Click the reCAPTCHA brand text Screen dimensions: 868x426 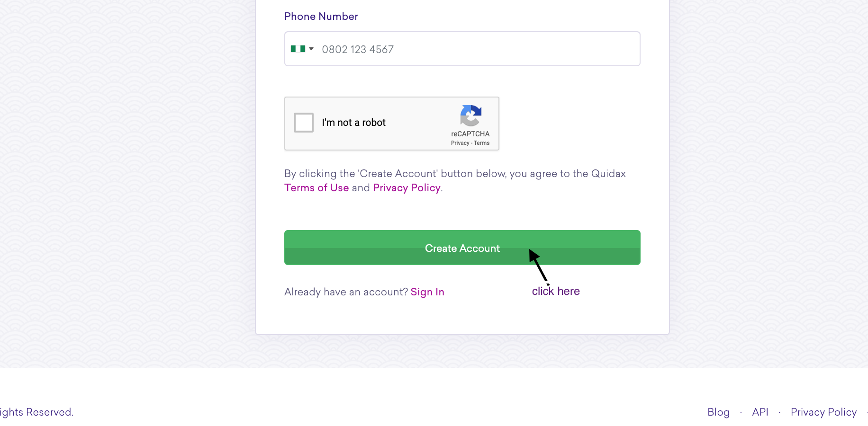[470, 134]
